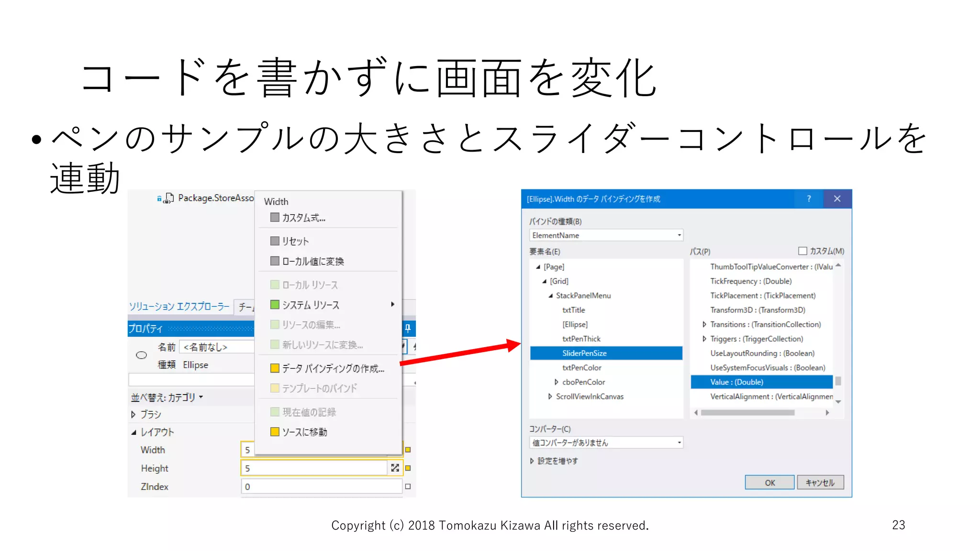Click the Properties search box
This screenshot has height=551, width=980.
191,380
